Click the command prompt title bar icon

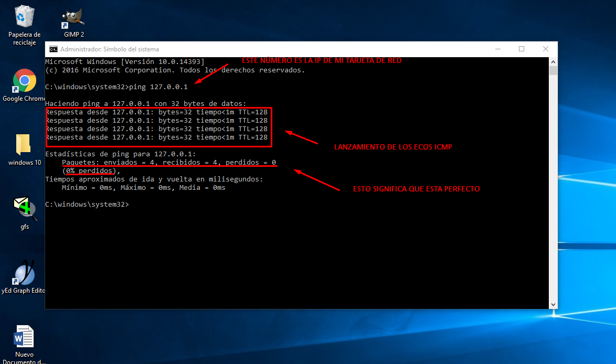coord(53,49)
